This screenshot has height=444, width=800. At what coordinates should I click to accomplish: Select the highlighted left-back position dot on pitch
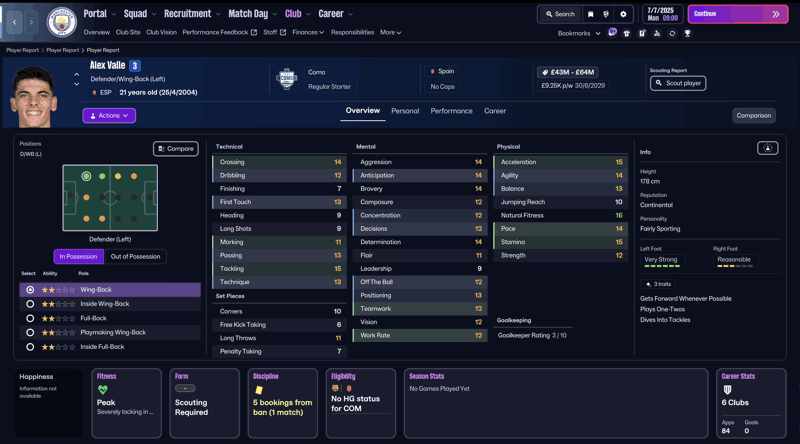pos(86,176)
